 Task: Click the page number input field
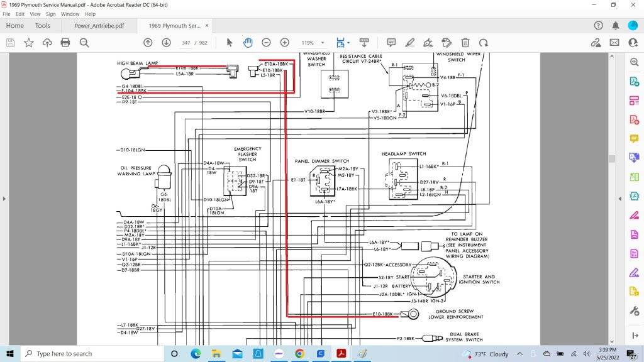point(186,43)
